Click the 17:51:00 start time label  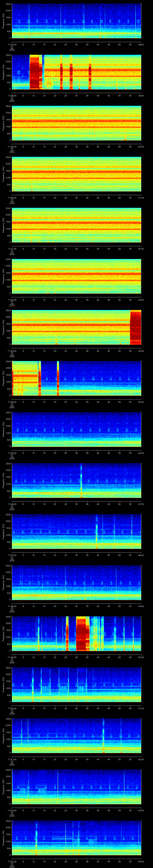(x=12, y=760)
